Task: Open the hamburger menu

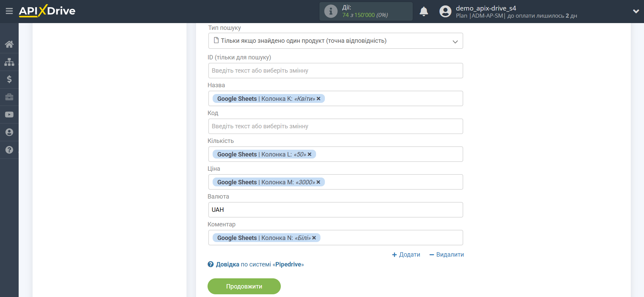Action: click(x=9, y=11)
